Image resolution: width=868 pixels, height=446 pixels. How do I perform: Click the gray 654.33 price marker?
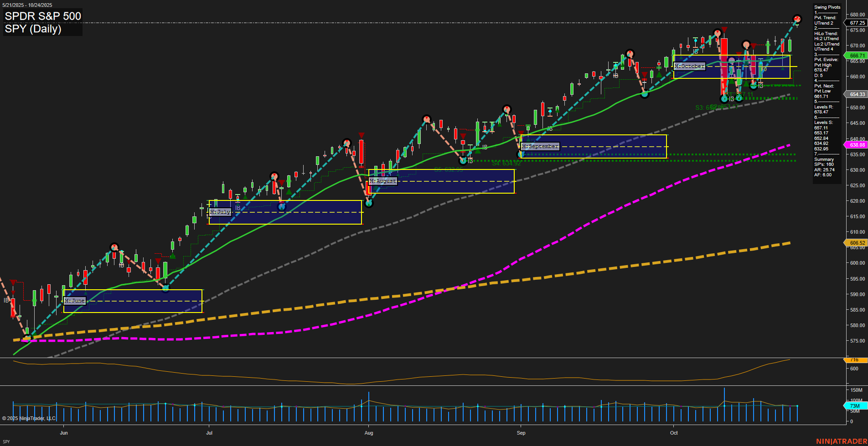click(857, 94)
